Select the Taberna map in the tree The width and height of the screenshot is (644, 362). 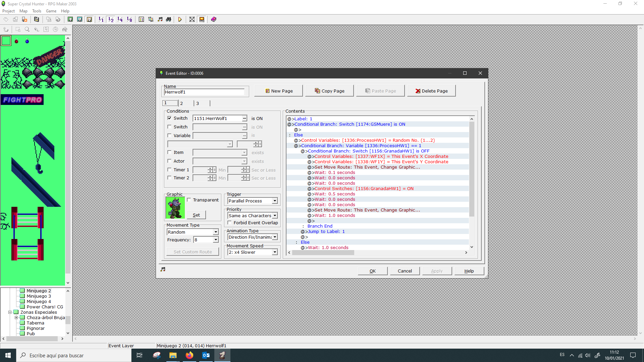[35, 323]
